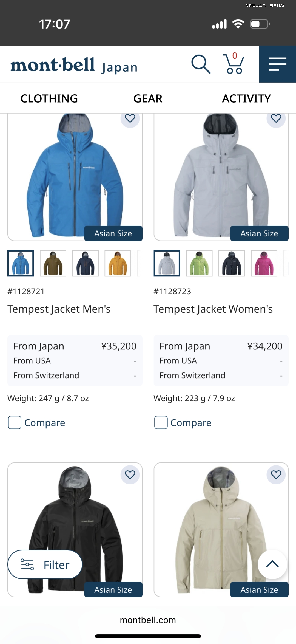
Task: Favorite the black jacket with heart icon
Action: [x=130, y=474]
